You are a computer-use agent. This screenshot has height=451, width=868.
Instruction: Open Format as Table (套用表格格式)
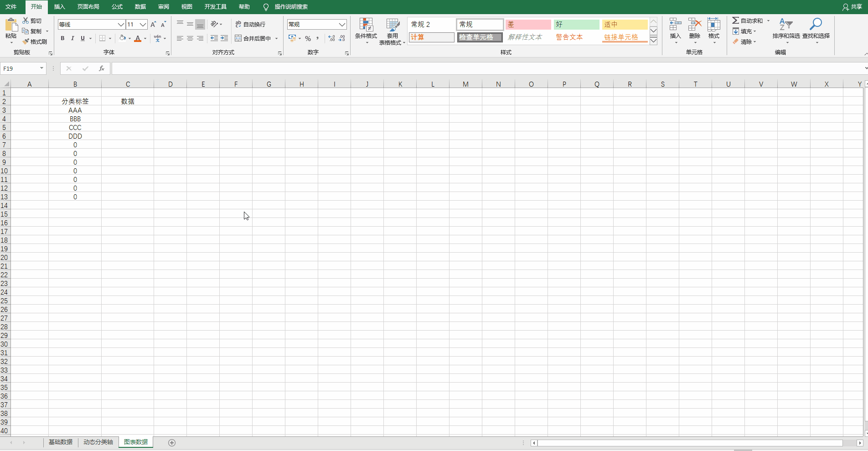pyautogui.click(x=392, y=31)
